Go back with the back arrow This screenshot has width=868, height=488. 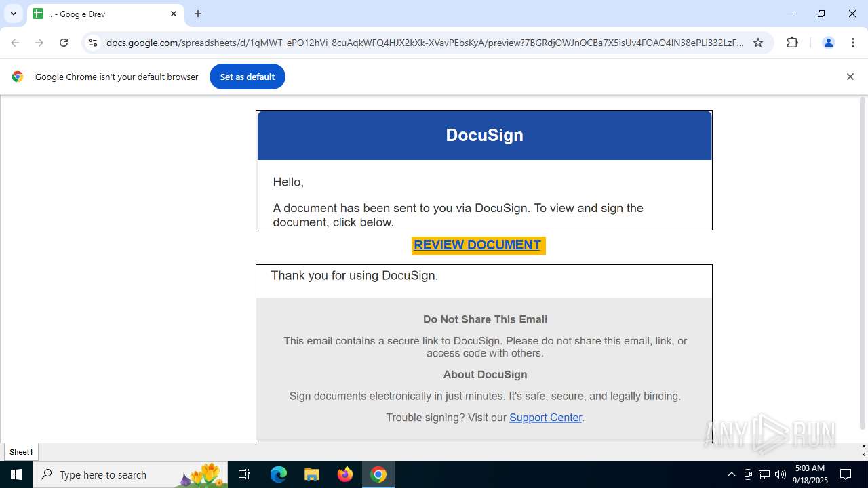click(x=15, y=43)
